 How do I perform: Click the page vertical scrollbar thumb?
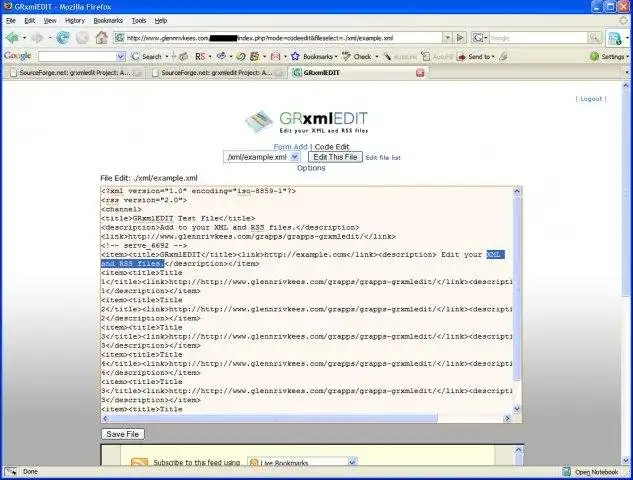pyautogui.click(x=626, y=193)
